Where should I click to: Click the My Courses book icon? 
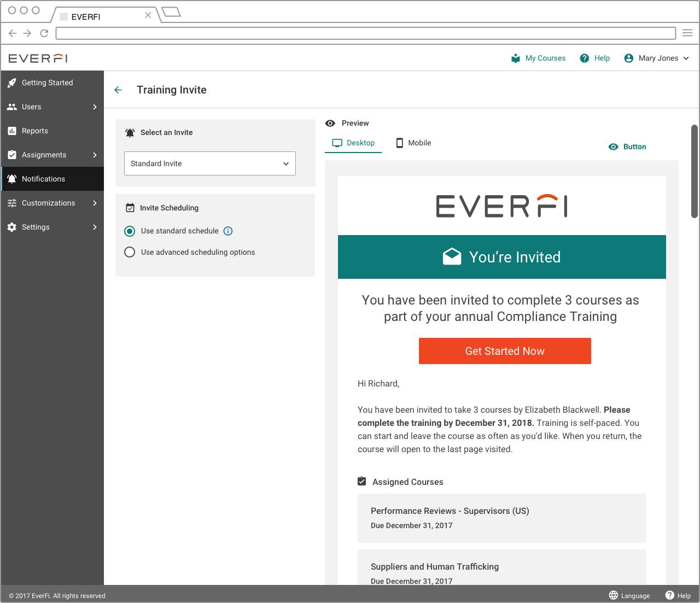point(516,58)
